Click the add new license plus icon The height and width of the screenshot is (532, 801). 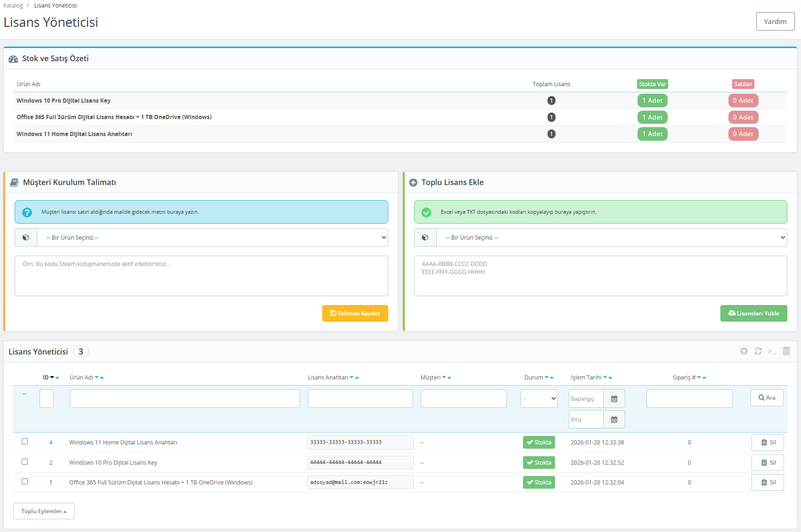744,351
